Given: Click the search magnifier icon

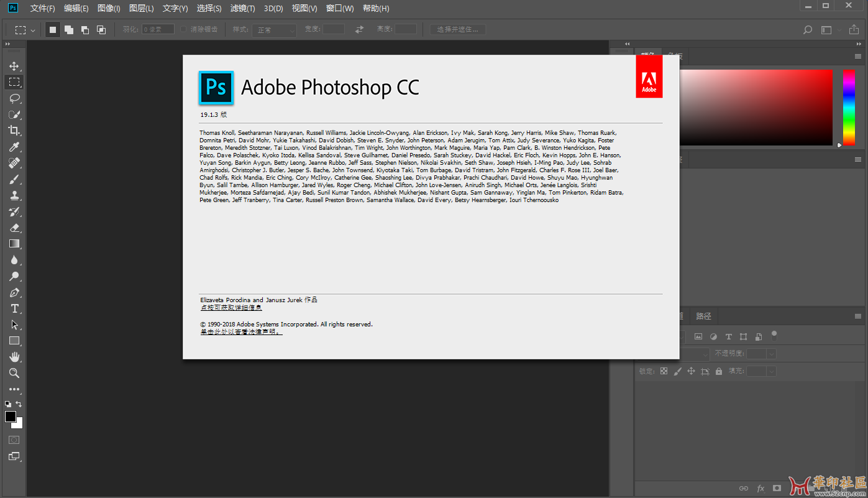Looking at the screenshot, I should (807, 29).
